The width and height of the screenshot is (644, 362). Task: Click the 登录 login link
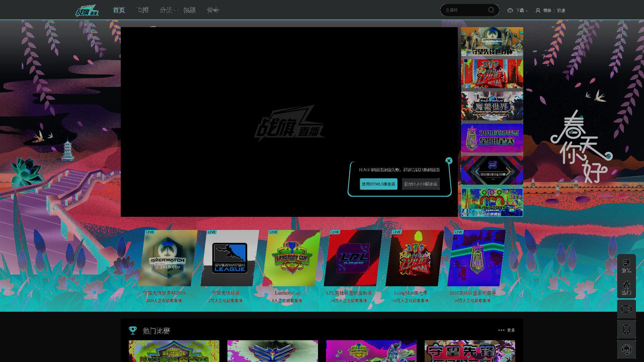547,10
